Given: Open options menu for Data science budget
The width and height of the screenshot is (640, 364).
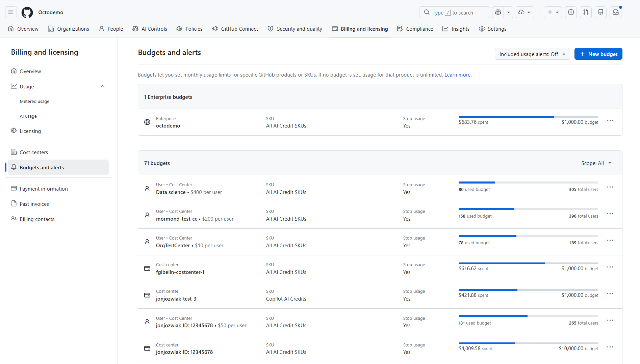Looking at the screenshot, I should [610, 187].
